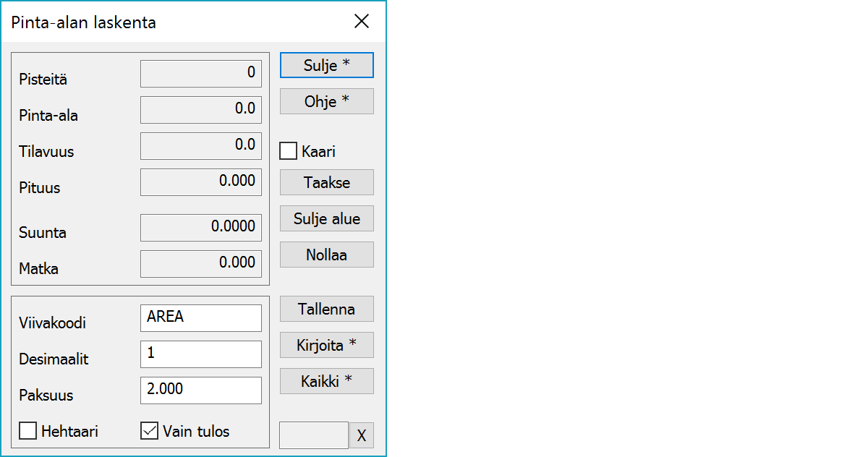This screenshot has height=457, width=868.
Task: Save using the Tallenna button
Action: [326, 309]
